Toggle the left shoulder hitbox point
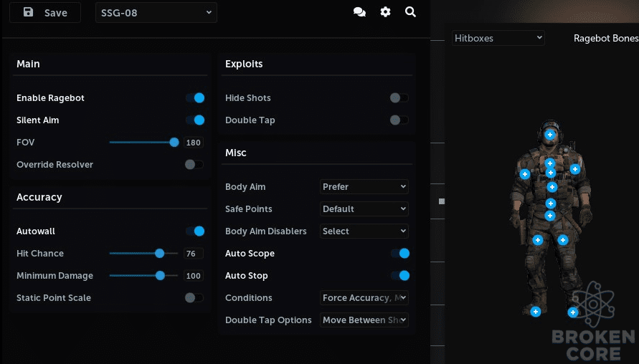Screen dimensions: 639x364 [x=525, y=174]
